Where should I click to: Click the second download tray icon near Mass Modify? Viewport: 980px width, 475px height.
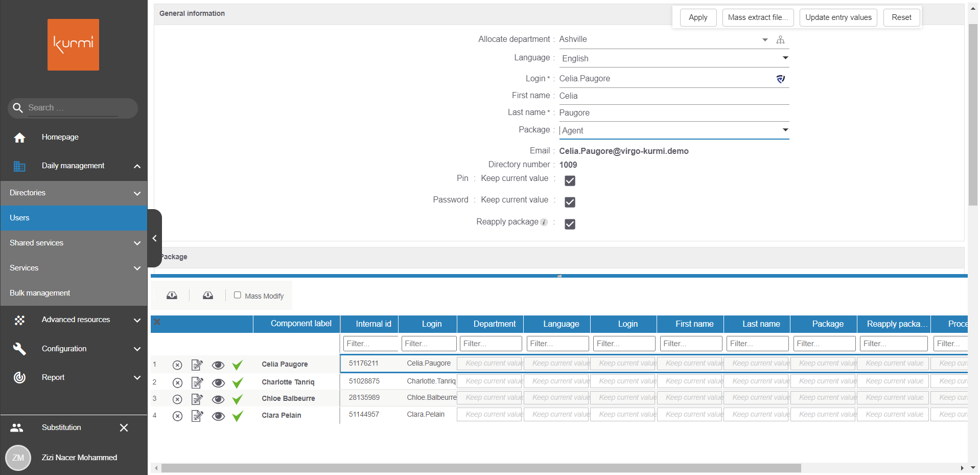point(208,296)
